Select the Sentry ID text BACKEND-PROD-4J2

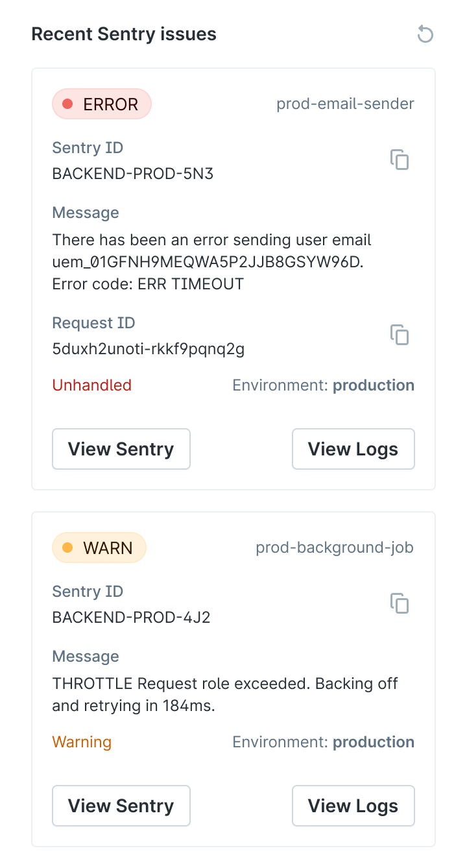131,617
